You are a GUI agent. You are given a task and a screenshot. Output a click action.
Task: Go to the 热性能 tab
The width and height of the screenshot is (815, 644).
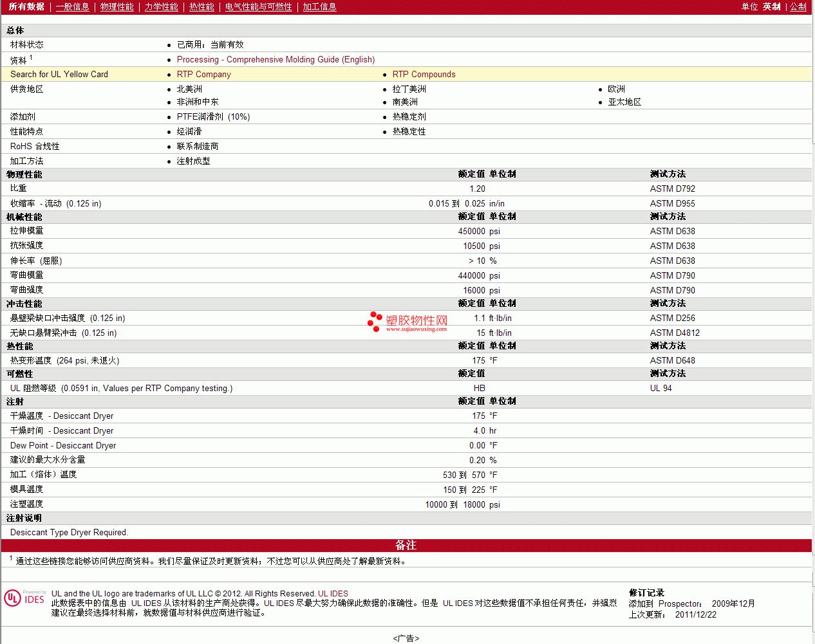pos(201,6)
